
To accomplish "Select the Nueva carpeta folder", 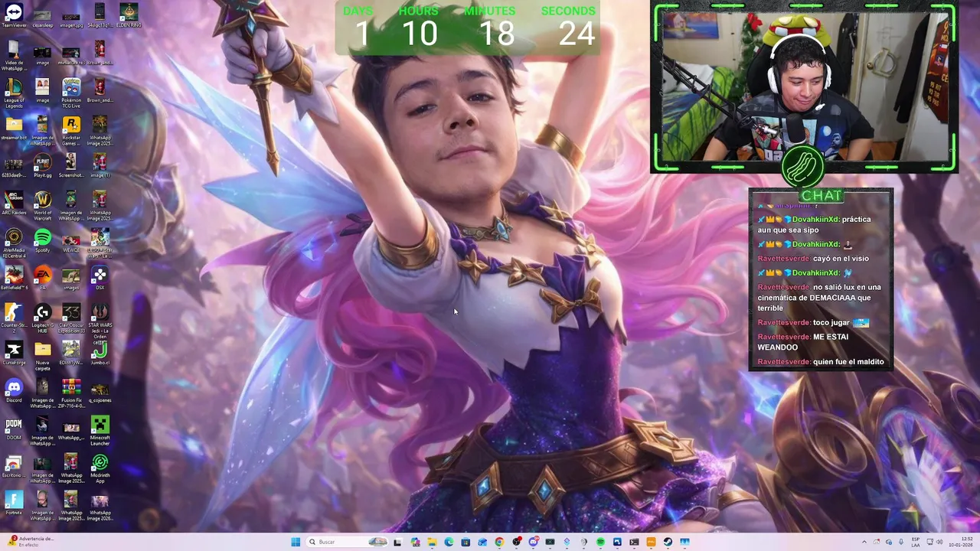I will [x=43, y=357].
